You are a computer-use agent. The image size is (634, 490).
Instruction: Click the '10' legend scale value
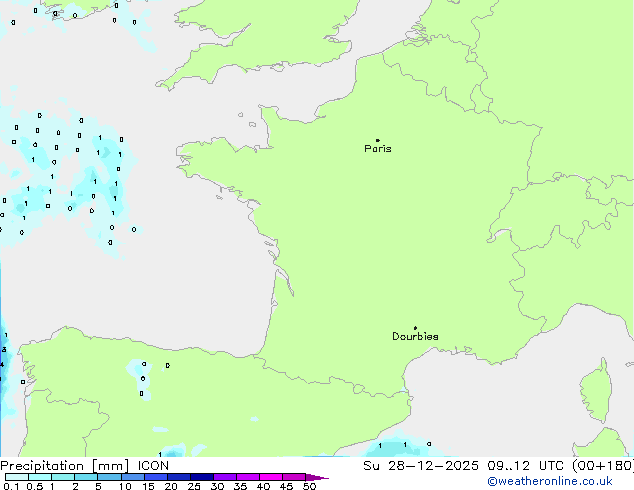(125, 486)
